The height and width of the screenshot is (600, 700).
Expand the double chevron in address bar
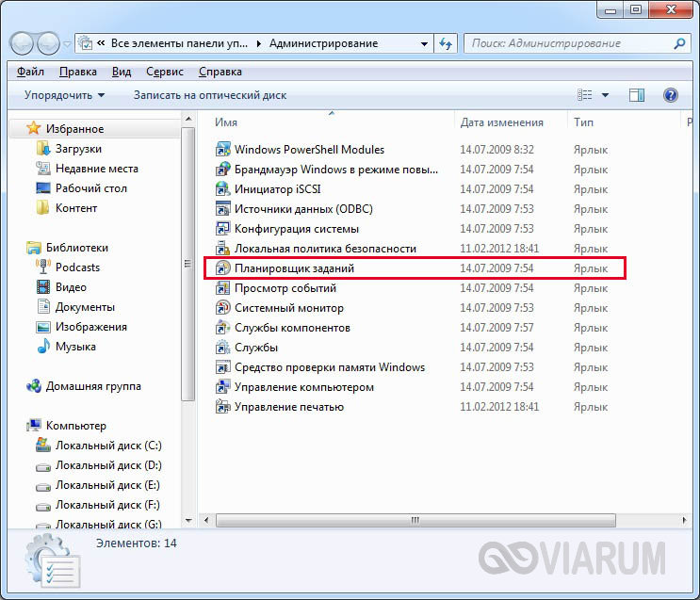click(x=101, y=43)
